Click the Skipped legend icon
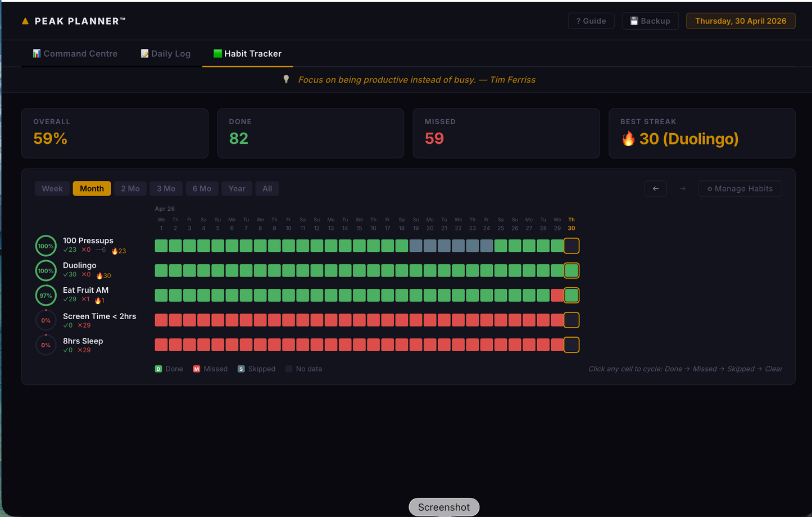The image size is (812, 517). pos(241,369)
